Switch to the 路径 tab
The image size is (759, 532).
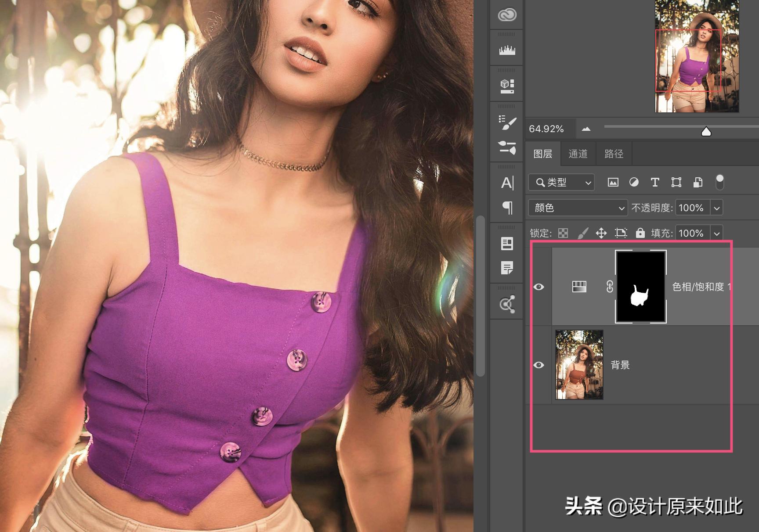(614, 154)
